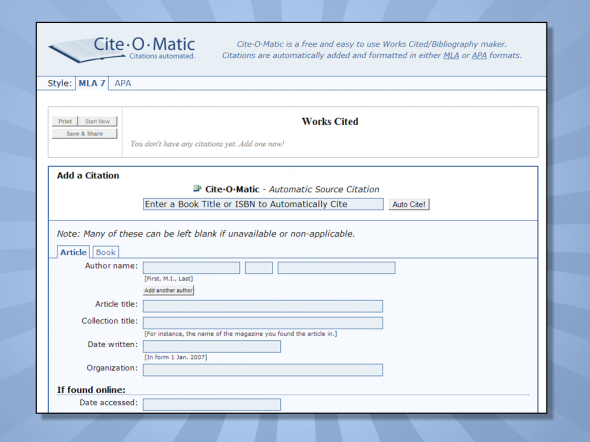
Task: Click the 'If found online:' heading
Action: coord(91,390)
